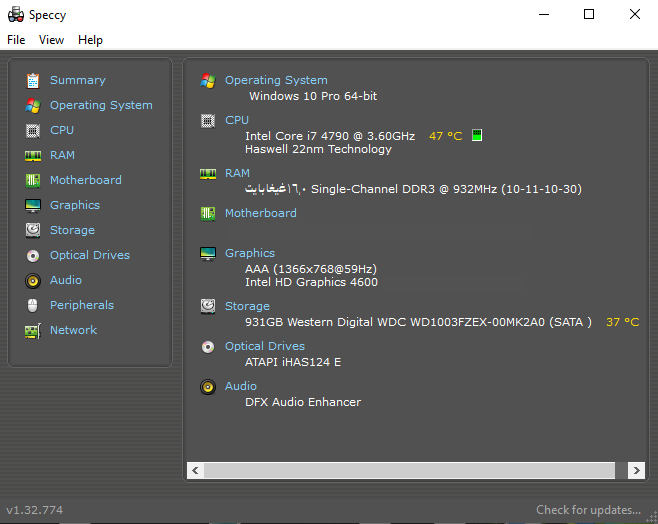Click the Operating System flag icon in sidebar
The image size is (658, 524).
33,106
